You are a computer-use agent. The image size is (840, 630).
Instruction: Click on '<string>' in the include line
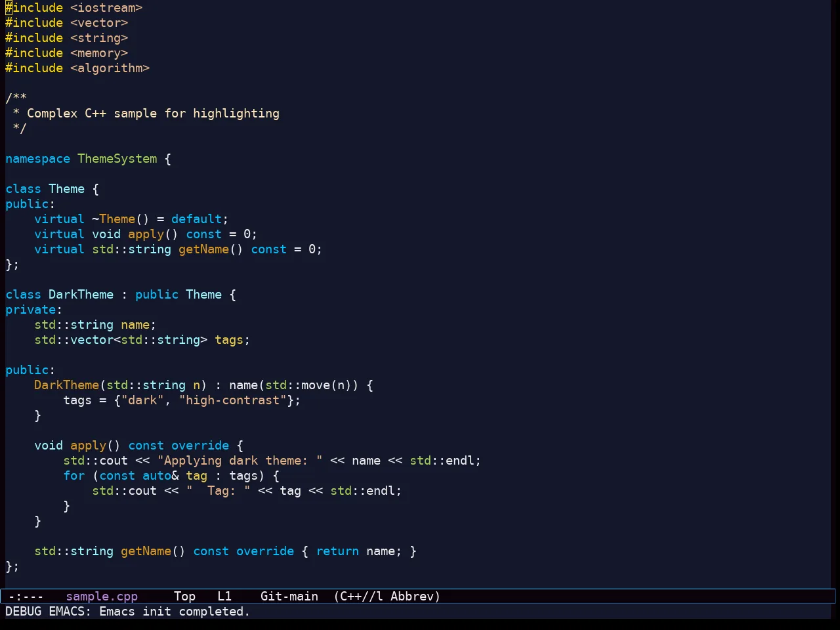click(99, 38)
